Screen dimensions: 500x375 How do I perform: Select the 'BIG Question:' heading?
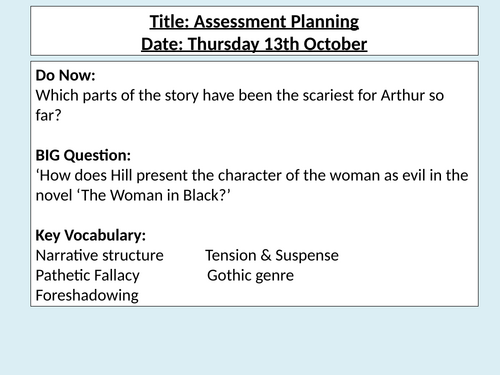tap(83, 156)
